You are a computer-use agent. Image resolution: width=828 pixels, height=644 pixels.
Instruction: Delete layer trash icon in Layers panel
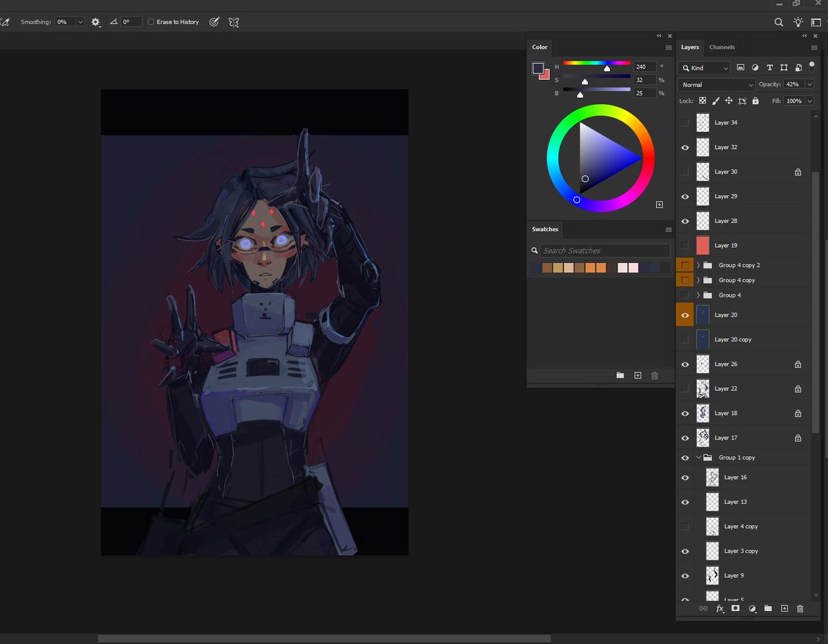point(800,609)
